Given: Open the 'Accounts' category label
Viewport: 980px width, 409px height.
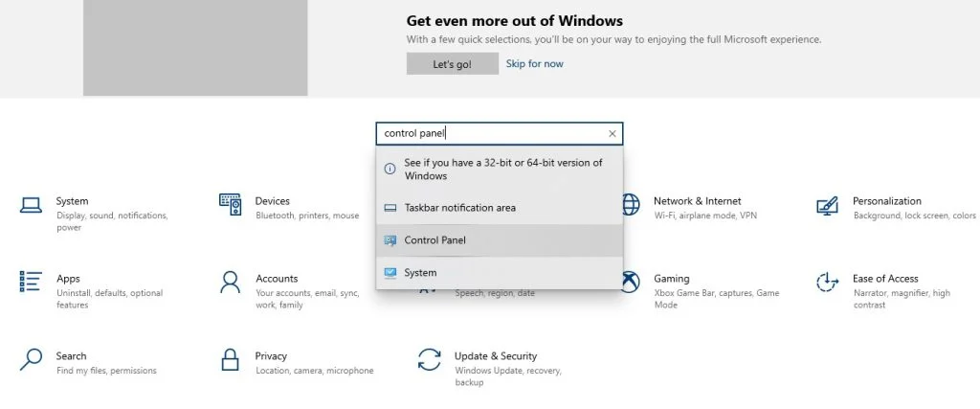Looking at the screenshot, I should pos(277,279).
